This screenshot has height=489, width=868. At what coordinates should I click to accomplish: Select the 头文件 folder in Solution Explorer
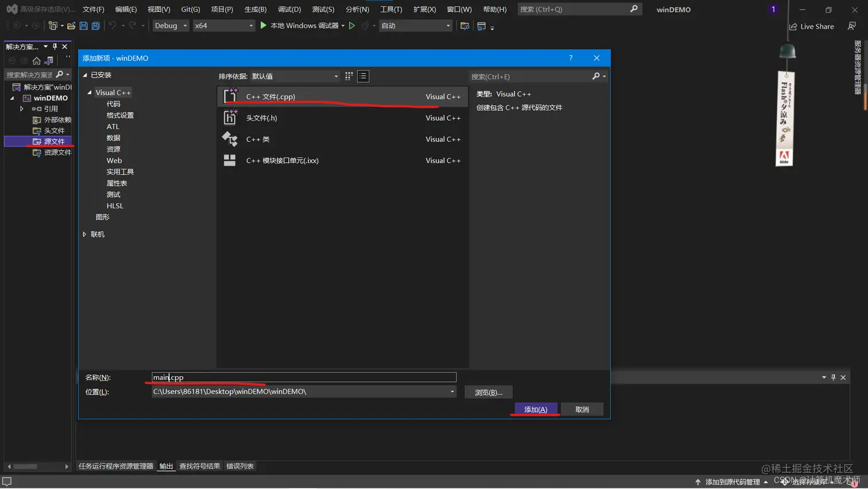click(54, 130)
